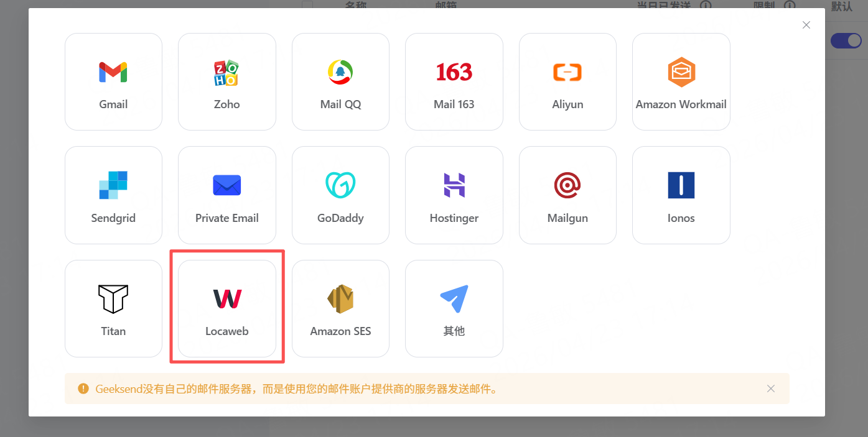Viewport: 868px width, 437px height.
Task: Select Mail 163 as provider
Action: coord(454,81)
